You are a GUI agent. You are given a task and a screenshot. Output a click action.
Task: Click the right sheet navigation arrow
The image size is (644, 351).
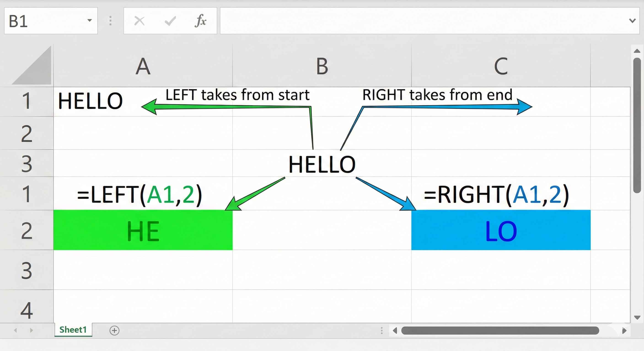pos(31,330)
